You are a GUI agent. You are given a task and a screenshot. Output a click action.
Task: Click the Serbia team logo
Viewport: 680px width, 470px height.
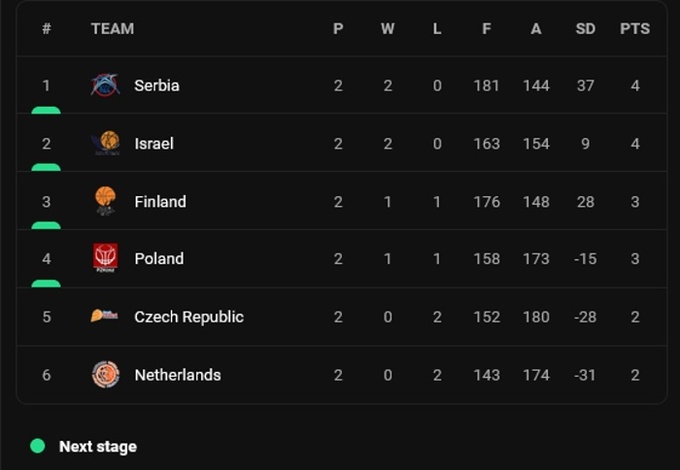point(105,86)
